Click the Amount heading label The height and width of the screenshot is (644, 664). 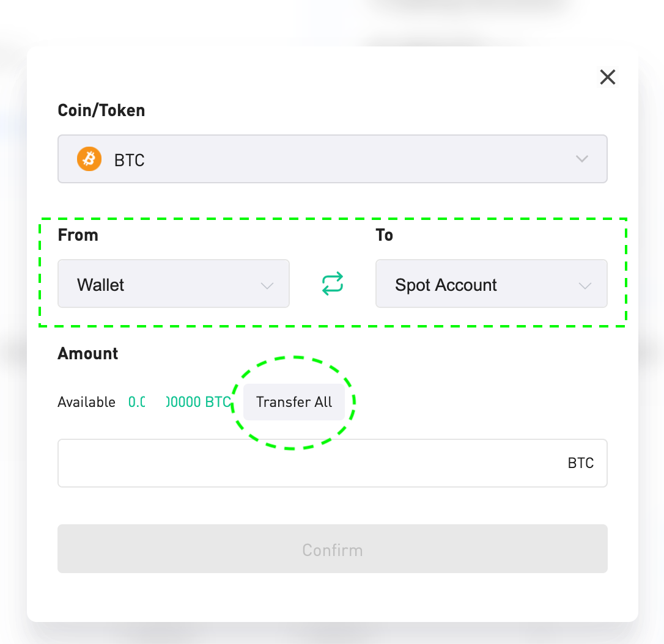click(87, 353)
